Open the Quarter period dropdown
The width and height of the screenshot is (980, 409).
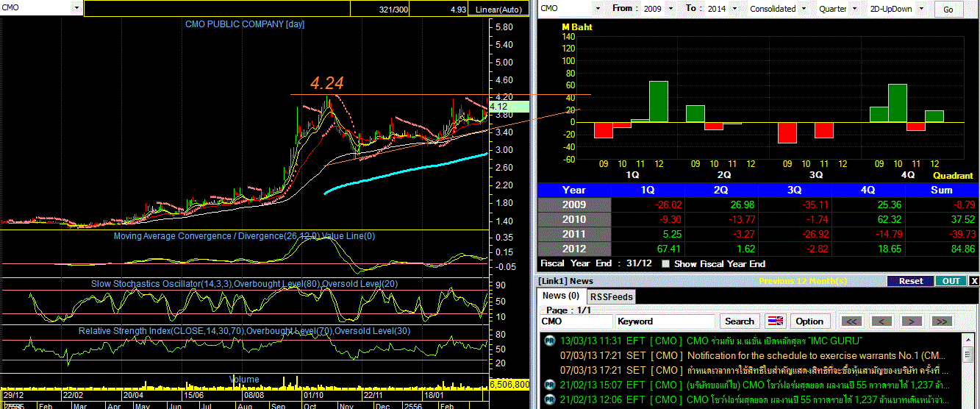854,9
